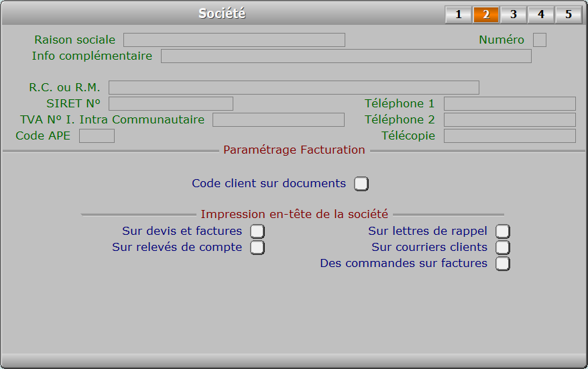This screenshot has height=369, width=588.
Task: Click the Téléphone 1 label
Action: pos(400,103)
